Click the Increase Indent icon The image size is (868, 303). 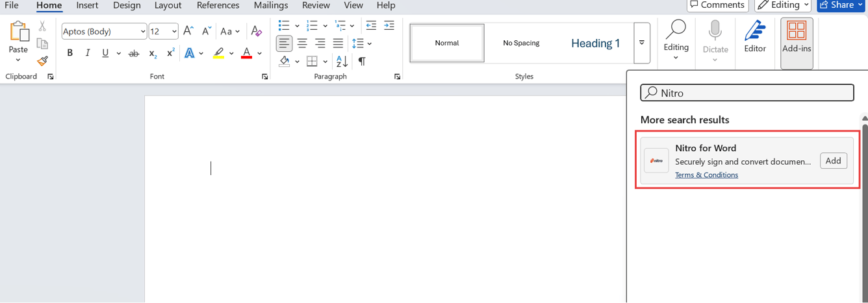(389, 25)
